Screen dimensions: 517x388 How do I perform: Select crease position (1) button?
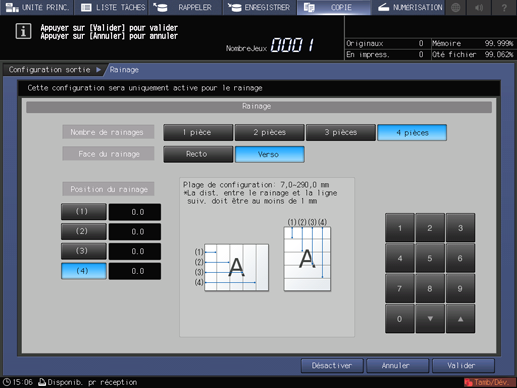point(84,212)
